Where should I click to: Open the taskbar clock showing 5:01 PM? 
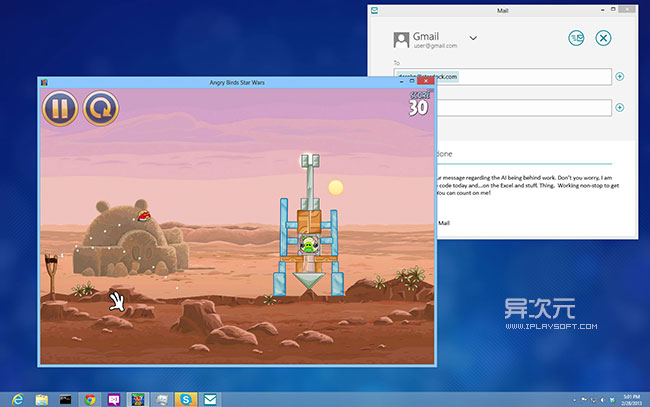pyautogui.click(x=632, y=400)
